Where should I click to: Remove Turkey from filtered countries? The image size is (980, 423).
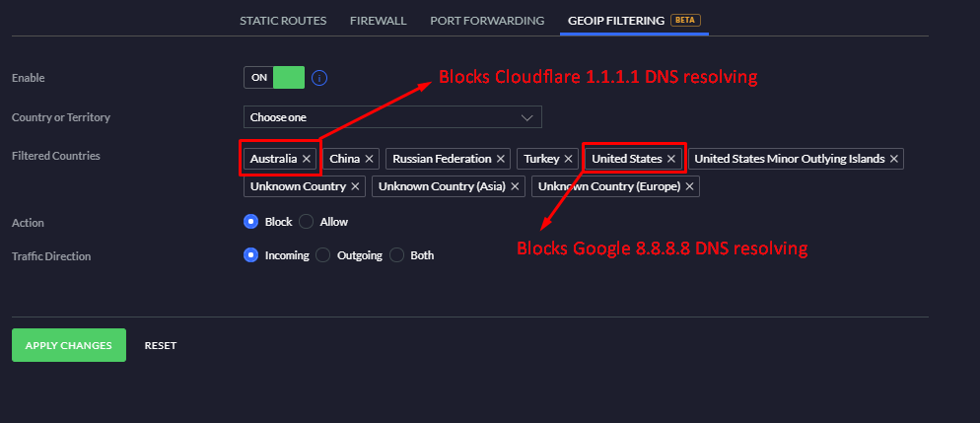[x=569, y=159]
